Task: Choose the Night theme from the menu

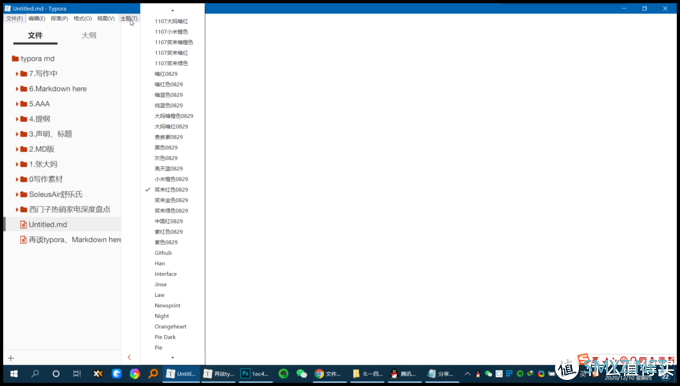Action: coord(162,316)
